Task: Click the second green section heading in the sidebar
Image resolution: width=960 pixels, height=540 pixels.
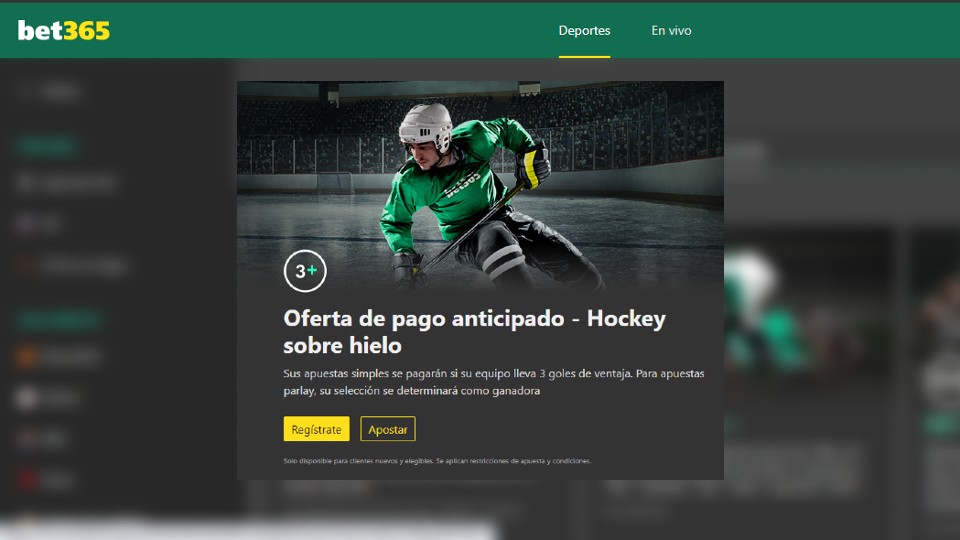Action: [x=58, y=321]
